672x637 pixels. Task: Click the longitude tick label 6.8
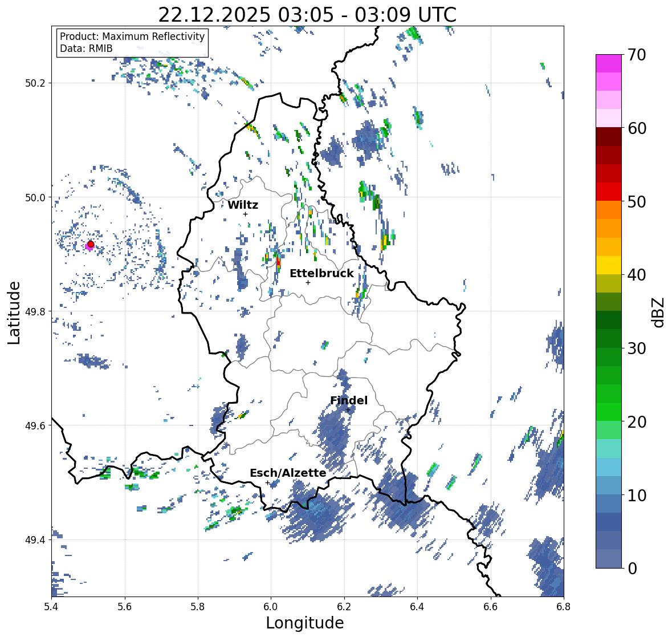click(x=564, y=607)
